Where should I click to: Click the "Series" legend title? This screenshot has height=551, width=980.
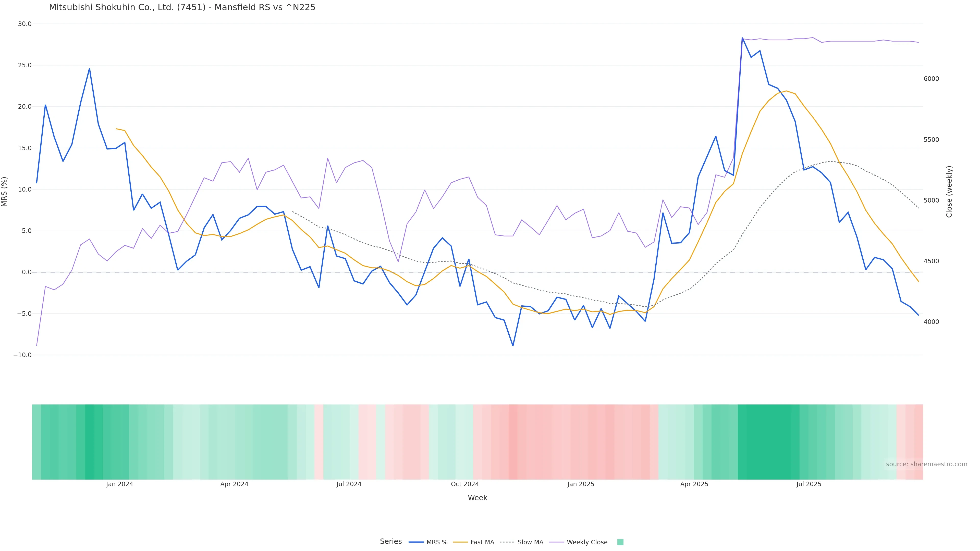[391, 542]
